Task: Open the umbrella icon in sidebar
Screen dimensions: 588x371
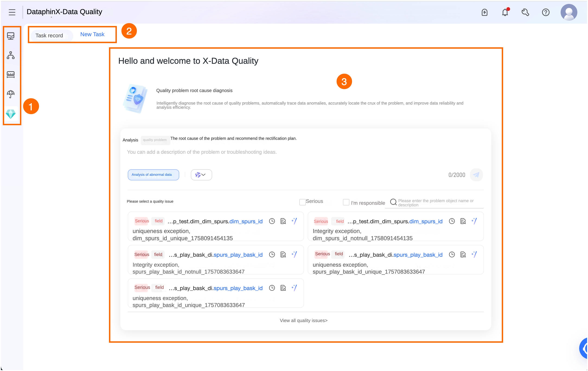Action: 11,94
